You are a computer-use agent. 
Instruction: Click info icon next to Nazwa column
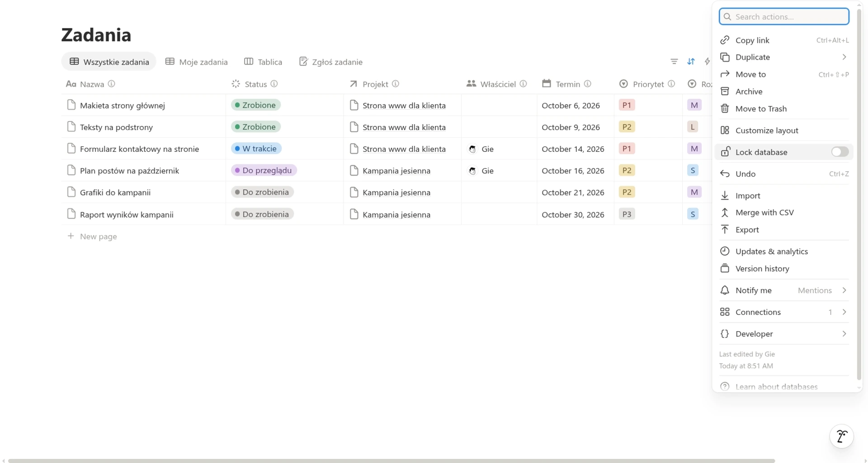pyautogui.click(x=111, y=84)
